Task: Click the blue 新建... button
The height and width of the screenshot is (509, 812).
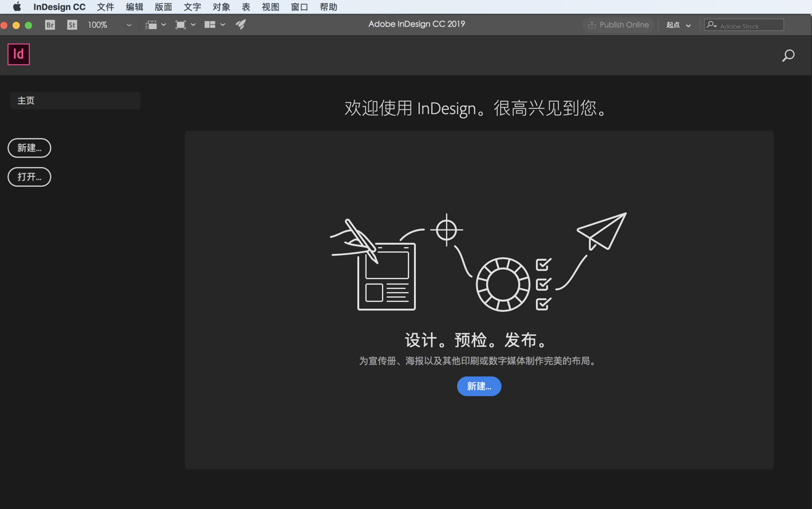Action: click(479, 386)
